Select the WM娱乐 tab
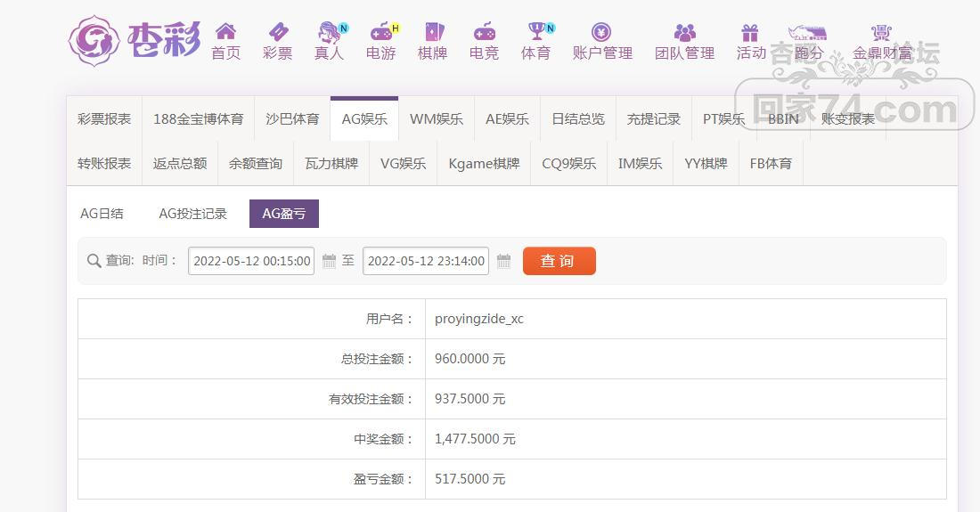The image size is (980, 512). 436,118
